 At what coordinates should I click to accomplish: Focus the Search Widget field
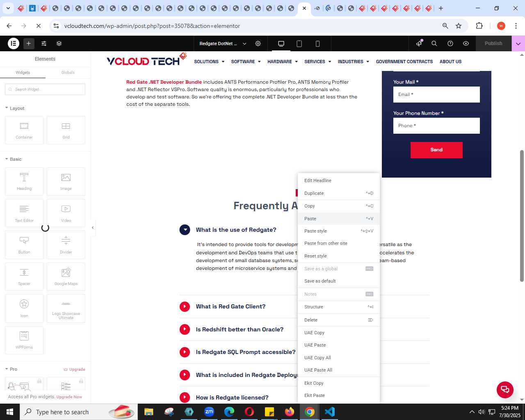click(45, 89)
